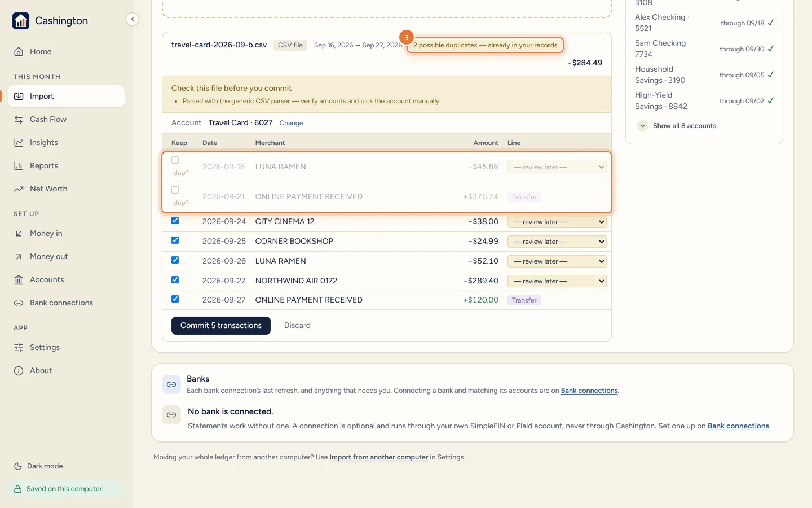This screenshot has height=508, width=812.
Task: Click the lock icon beside Saved on this computer
Action: coord(18,489)
